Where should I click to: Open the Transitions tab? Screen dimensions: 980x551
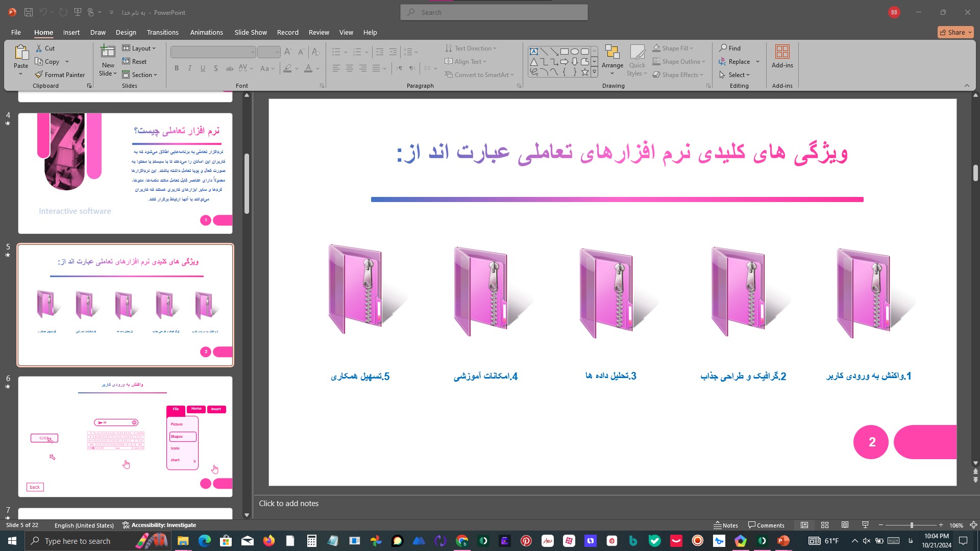coord(163,32)
